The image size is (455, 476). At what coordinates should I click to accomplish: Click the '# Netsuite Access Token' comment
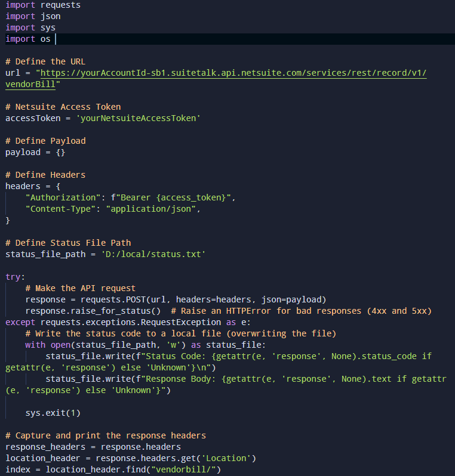pos(63,107)
